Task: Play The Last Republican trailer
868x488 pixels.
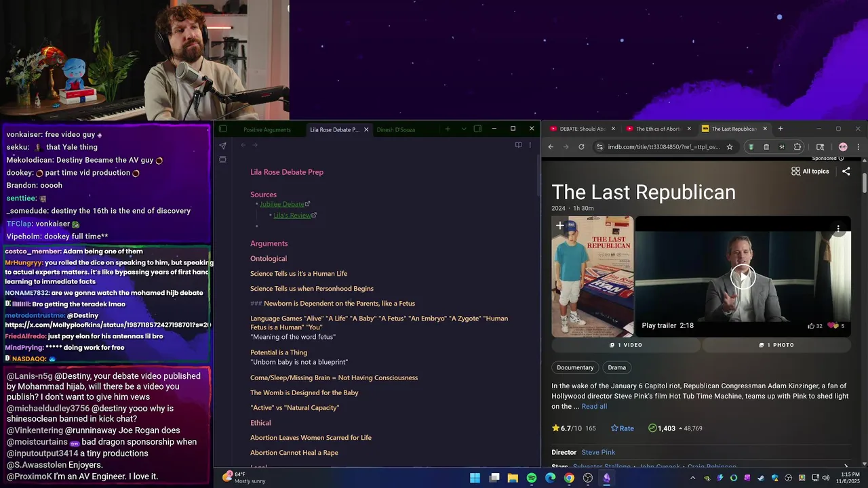Action: (743, 277)
